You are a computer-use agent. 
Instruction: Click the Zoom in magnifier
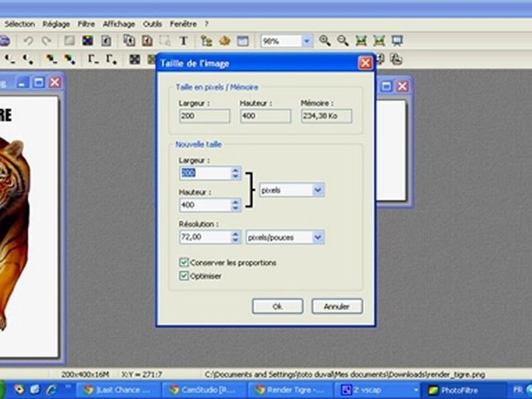pyautogui.click(x=325, y=40)
